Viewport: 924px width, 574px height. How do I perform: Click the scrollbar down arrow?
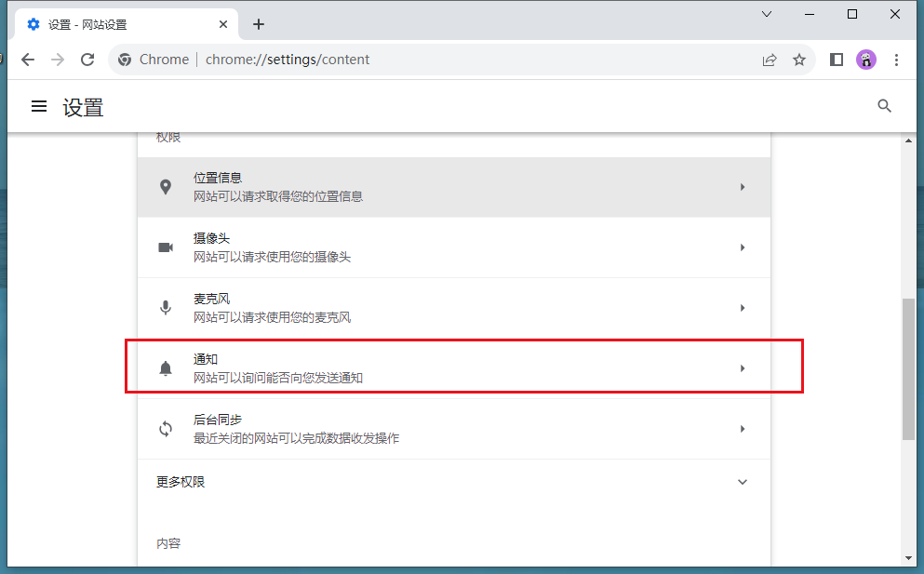908,558
